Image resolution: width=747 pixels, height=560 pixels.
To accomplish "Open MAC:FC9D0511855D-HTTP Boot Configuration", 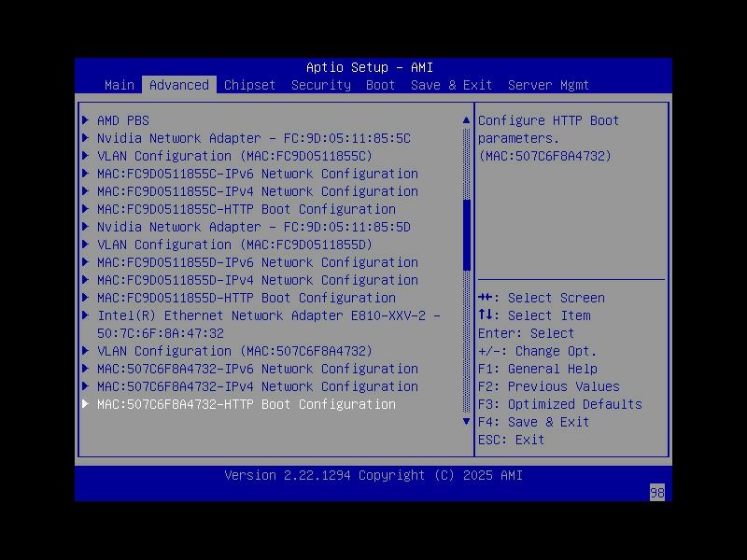I will (x=247, y=298).
